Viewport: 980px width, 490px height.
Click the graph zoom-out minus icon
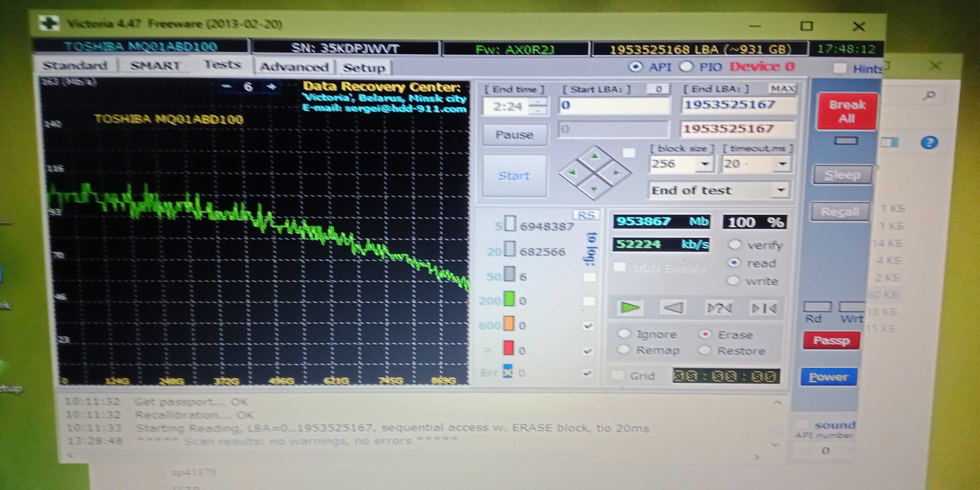(227, 86)
